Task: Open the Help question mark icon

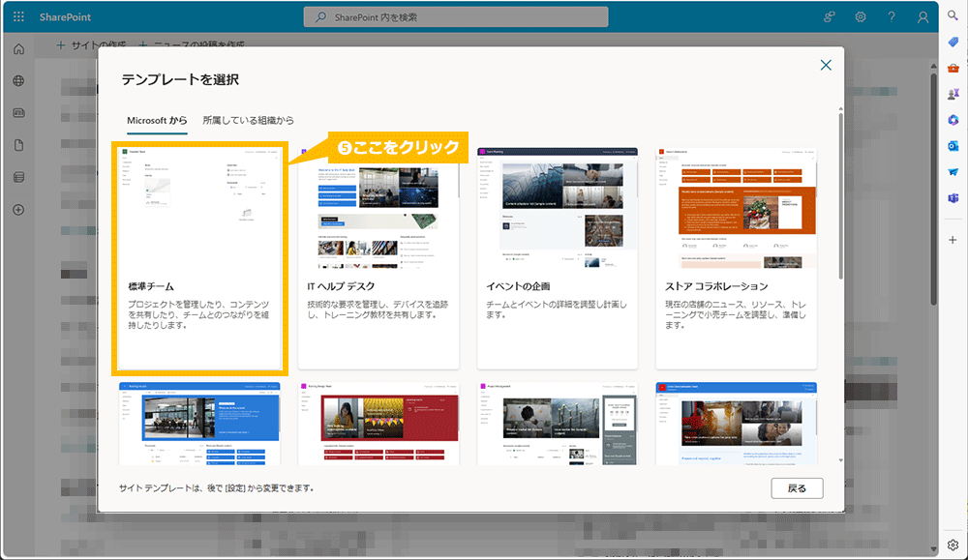Action: 891,16
